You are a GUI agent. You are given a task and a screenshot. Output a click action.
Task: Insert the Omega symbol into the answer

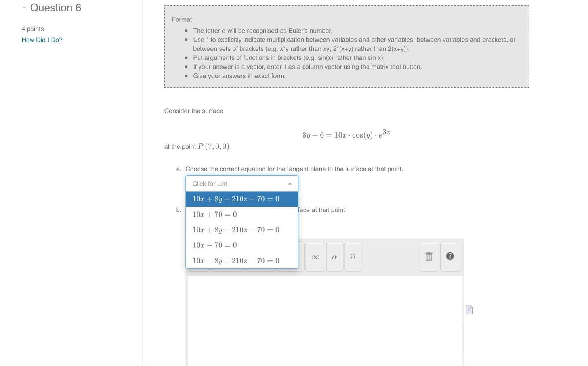352,257
